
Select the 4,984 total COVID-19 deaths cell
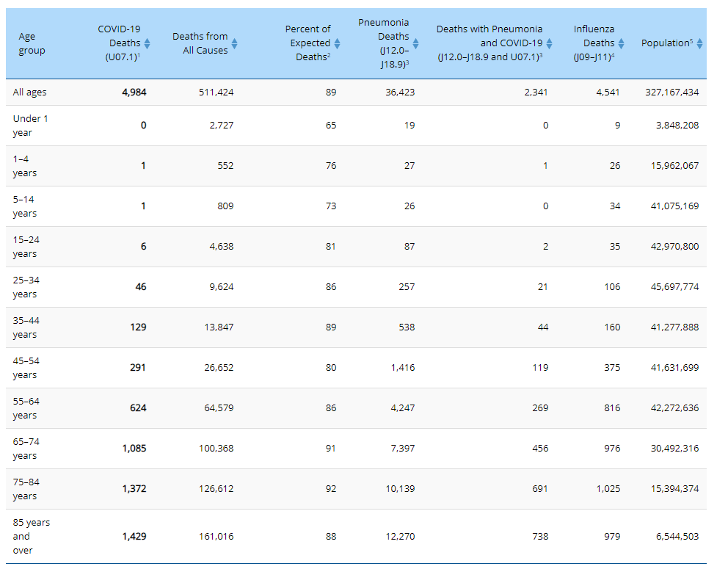point(134,93)
